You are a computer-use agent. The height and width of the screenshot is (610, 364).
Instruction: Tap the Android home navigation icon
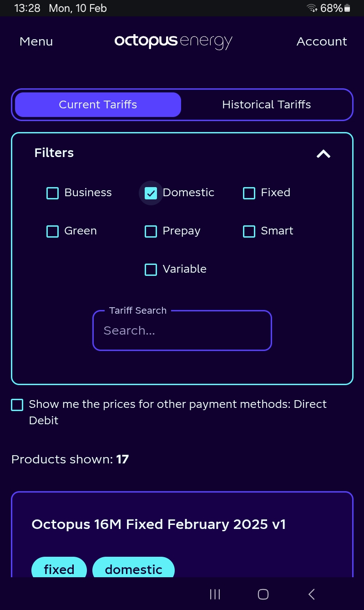coord(263,594)
